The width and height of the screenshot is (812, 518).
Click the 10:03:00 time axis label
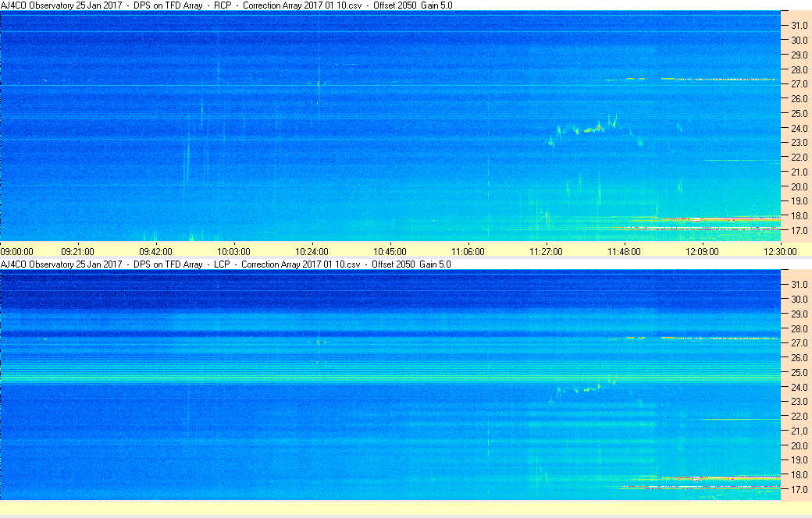click(x=233, y=252)
